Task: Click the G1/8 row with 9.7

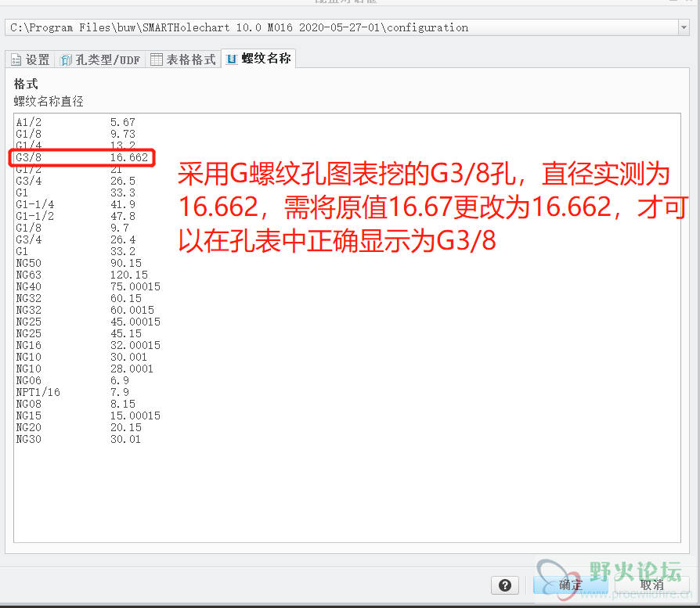Action: [x=73, y=228]
